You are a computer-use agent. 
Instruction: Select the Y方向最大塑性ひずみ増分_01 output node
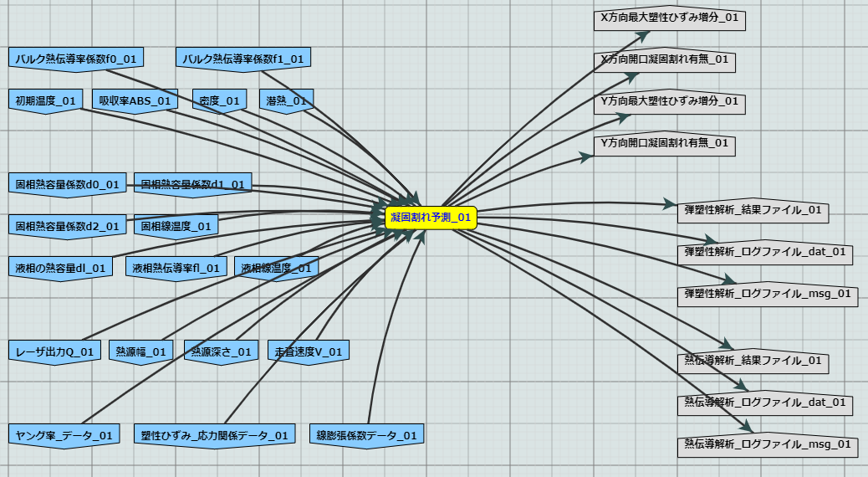[670, 102]
